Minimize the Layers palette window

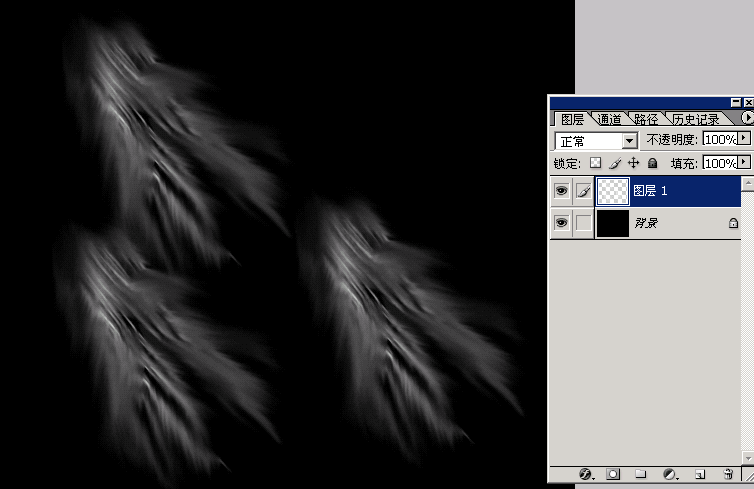[736, 102]
